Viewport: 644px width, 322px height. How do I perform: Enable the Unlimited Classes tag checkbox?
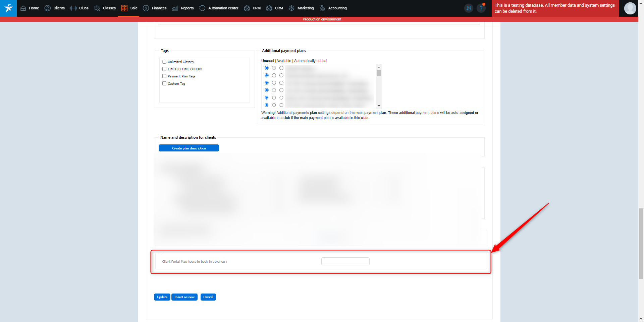[x=164, y=62]
